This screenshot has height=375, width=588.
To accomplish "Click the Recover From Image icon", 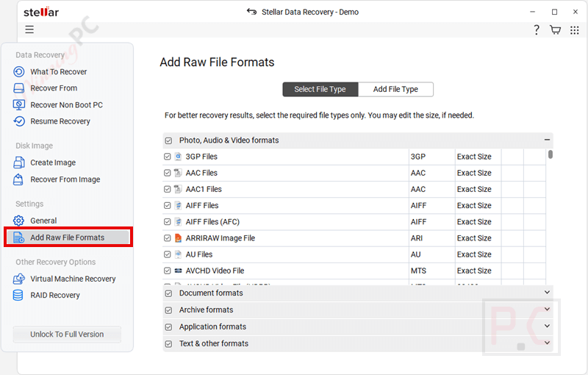I will 18,179.
